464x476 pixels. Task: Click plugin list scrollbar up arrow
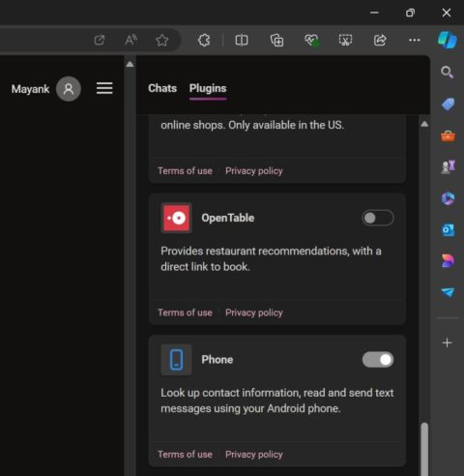click(x=424, y=124)
